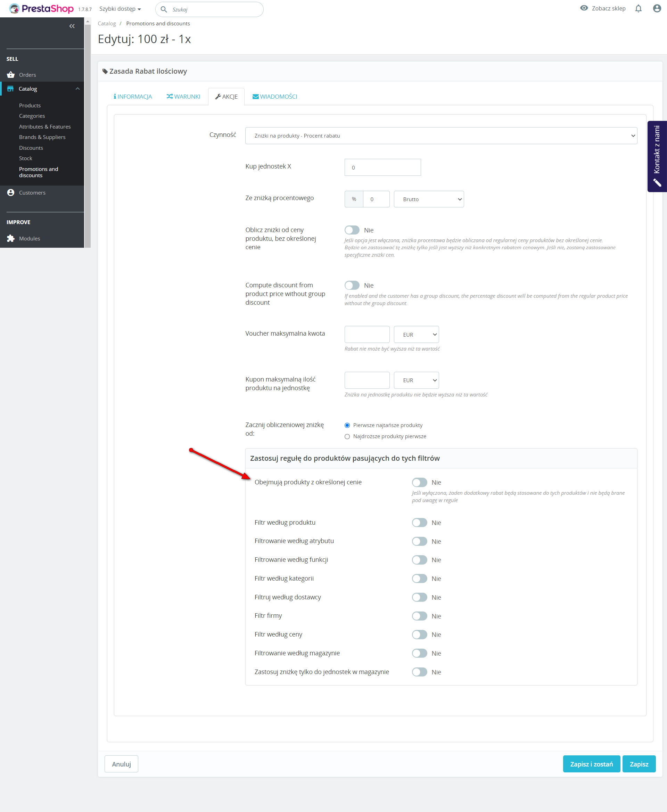Click the search magnifier icon

click(x=164, y=9)
